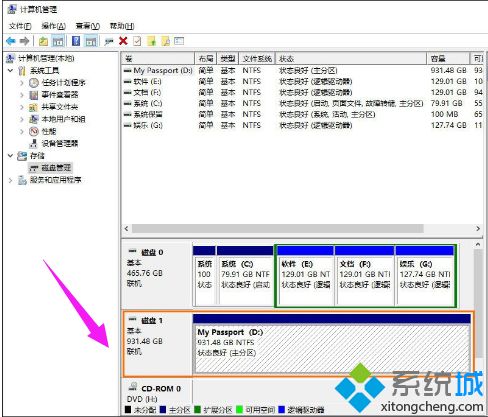Select 任务计划程序 in the tree

63,83
